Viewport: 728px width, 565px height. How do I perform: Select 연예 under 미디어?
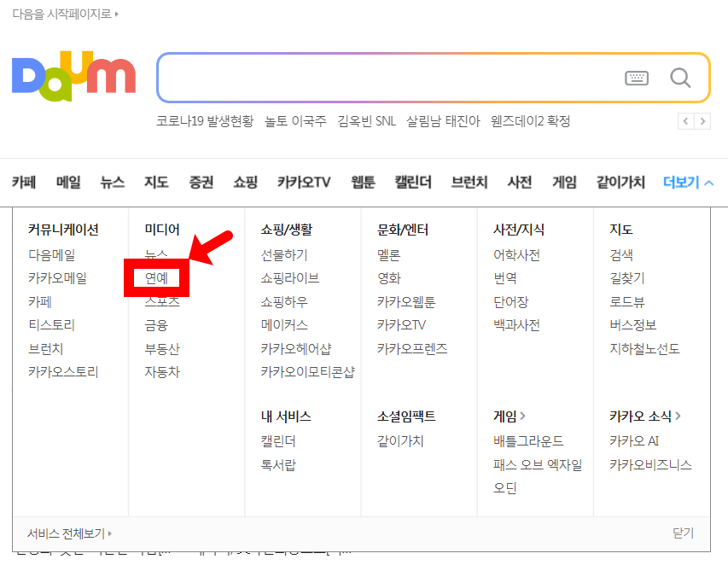[156, 278]
